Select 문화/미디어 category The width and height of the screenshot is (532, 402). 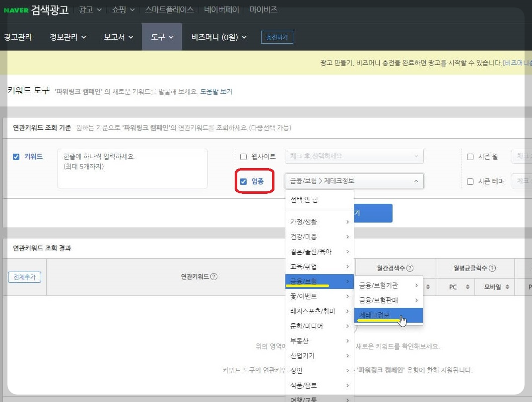pyautogui.click(x=320, y=326)
